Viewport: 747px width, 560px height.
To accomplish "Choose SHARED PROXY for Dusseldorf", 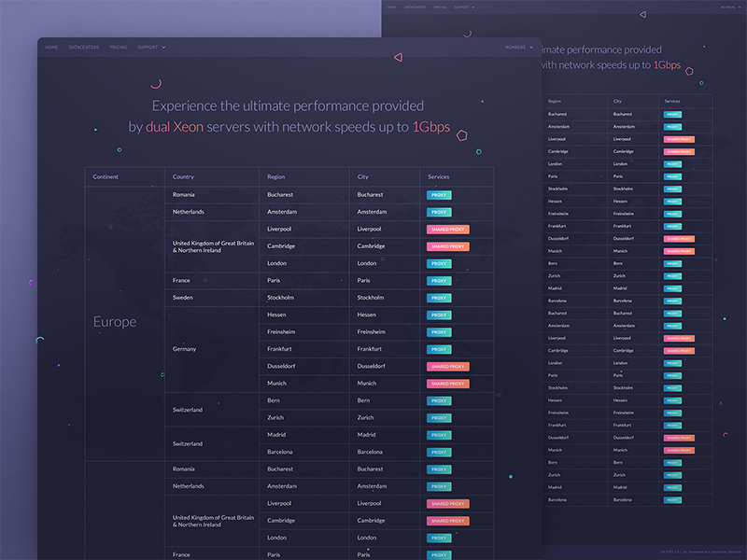I will coord(448,367).
